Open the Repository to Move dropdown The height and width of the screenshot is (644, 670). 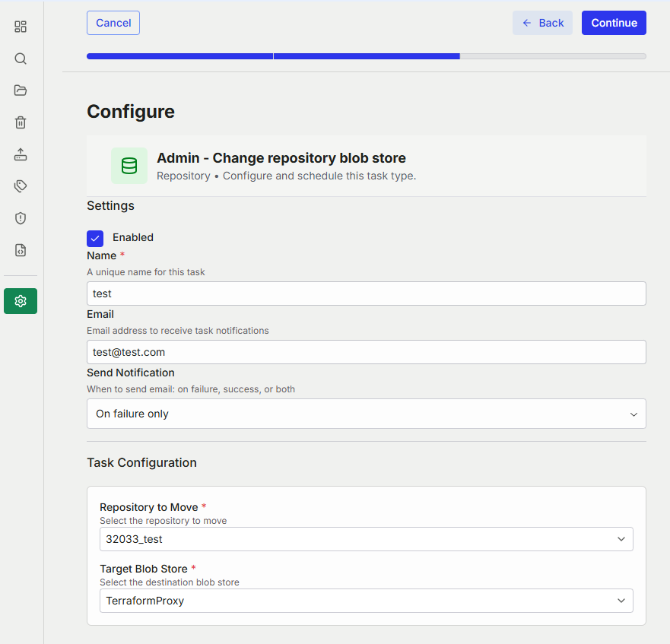(x=367, y=539)
